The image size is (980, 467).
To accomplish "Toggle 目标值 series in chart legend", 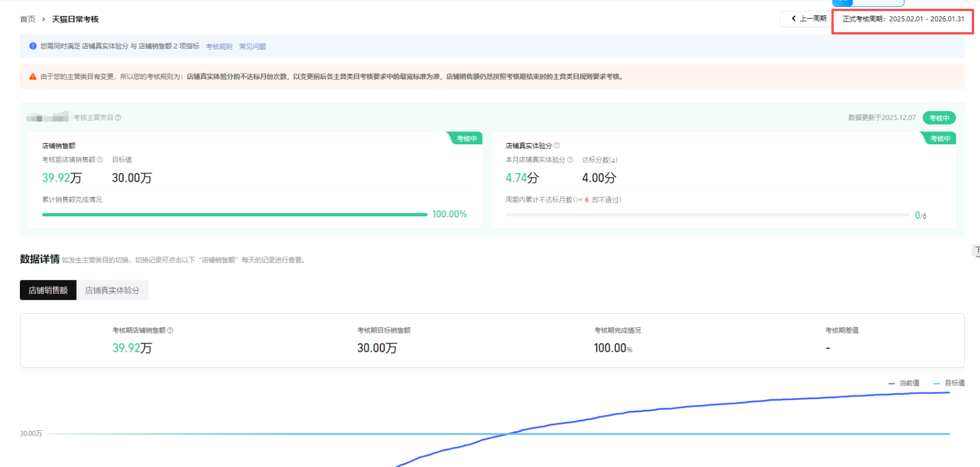I will pyautogui.click(x=949, y=383).
